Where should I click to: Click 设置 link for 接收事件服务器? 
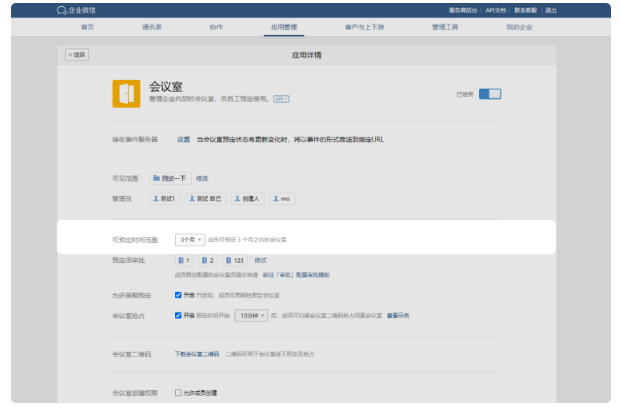183,139
